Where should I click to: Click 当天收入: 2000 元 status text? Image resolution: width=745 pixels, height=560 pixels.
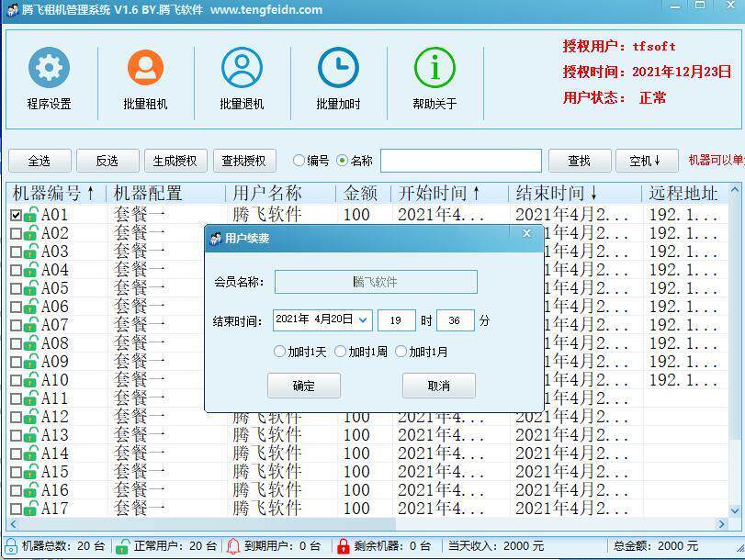pyautogui.click(x=495, y=546)
